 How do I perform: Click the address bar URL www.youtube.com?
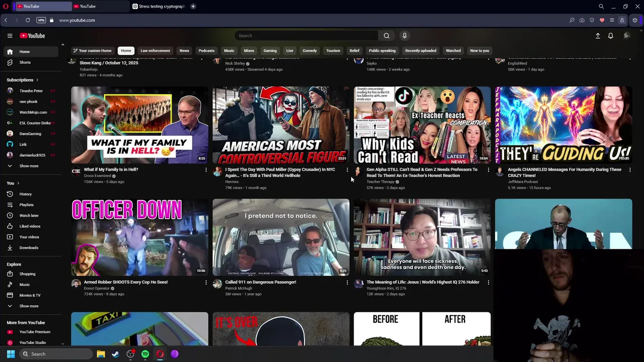point(77,20)
